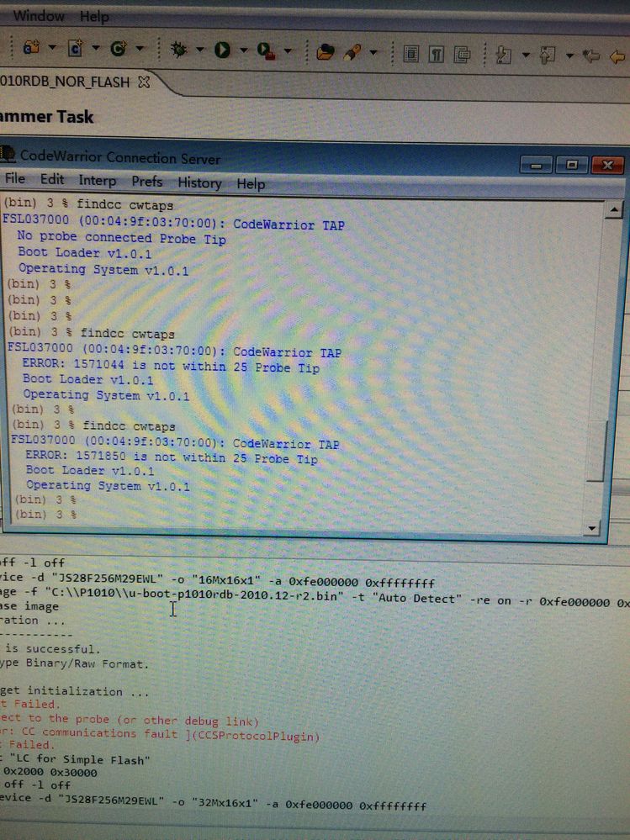Click the Run External Tools icon

[x=266, y=51]
